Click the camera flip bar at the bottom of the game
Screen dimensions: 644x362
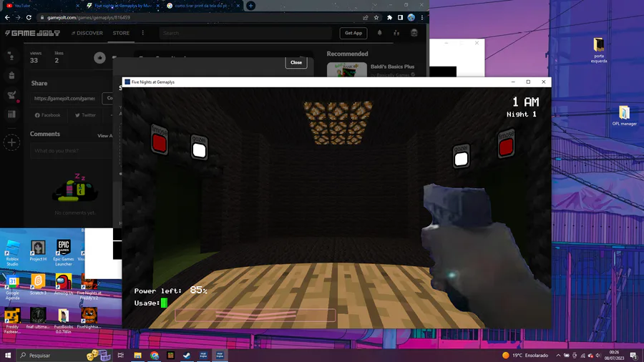[x=255, y=315]
